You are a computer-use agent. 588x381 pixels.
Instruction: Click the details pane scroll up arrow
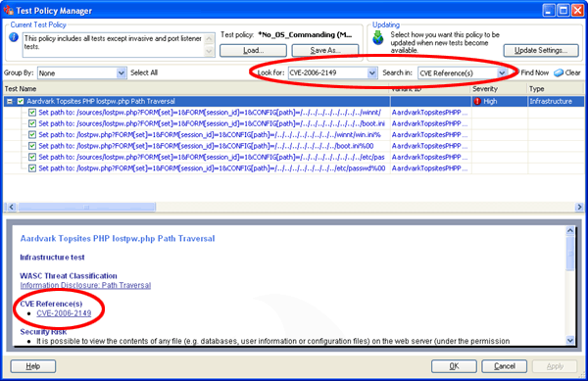click(570, 230)
